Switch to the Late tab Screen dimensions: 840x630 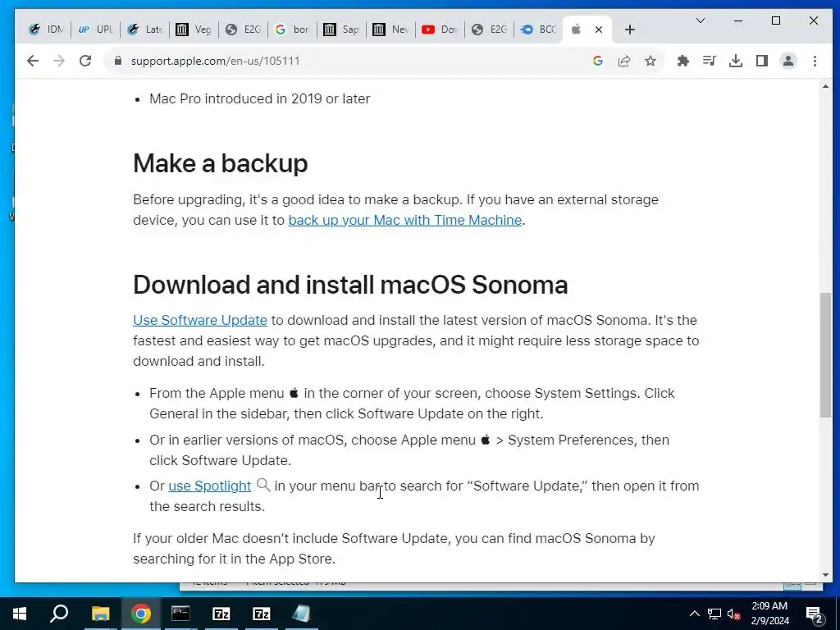(x=144, y=30)
